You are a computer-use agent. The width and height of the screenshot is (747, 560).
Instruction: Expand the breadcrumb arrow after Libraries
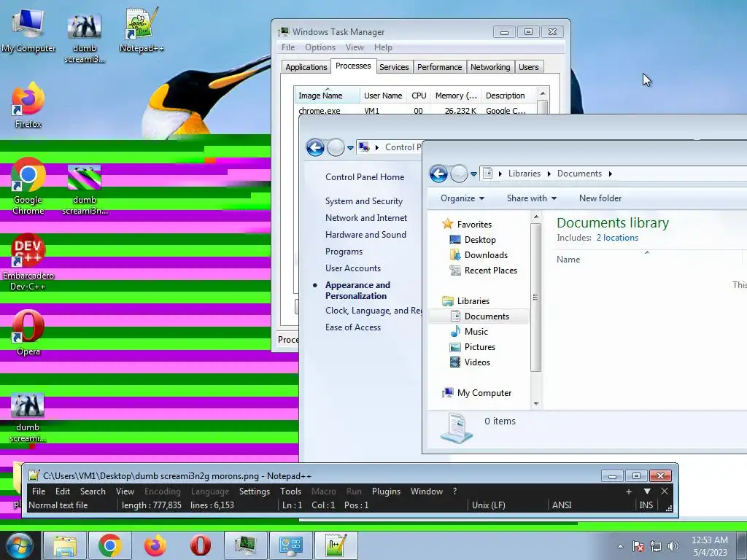[x=549, y=174]
